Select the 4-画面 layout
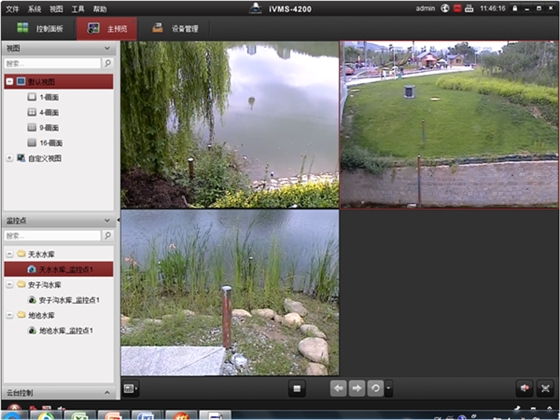Image resolution: width=560 pixels, height=420 pixels. click(x=43, y=112)
